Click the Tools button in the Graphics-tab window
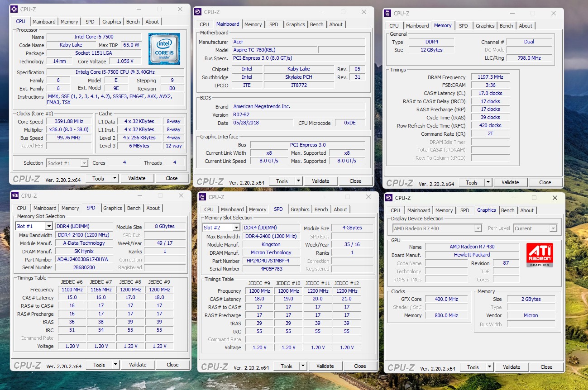This screenshot has height=390, width=588. (x=473, y=367)
